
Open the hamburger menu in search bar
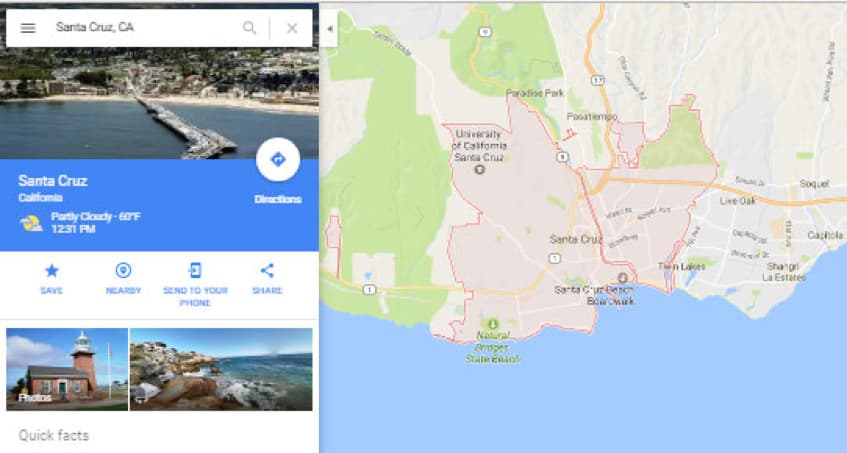[28, 28]
